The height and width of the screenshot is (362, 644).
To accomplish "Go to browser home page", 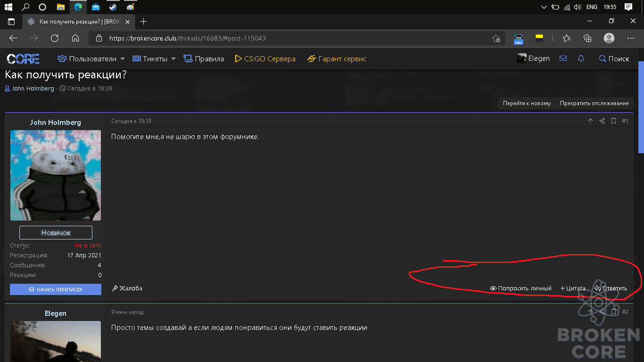I will (75, 38).
